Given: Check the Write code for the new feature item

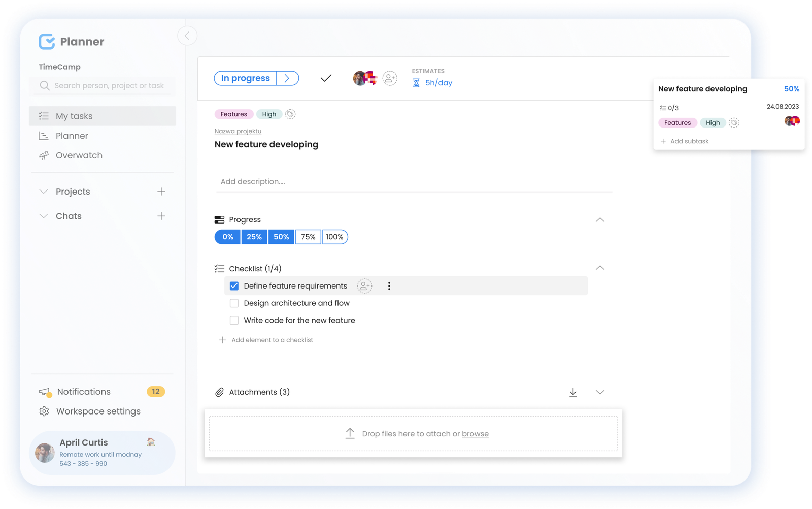Looking at the screenshot, I should pyautogui.click(x=234, y=320).
